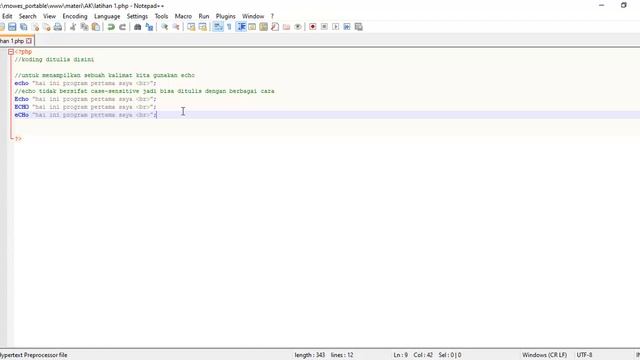This screenshot has width=640, height=360.
Task: Open the Edit menu
Action: (7, 16)
